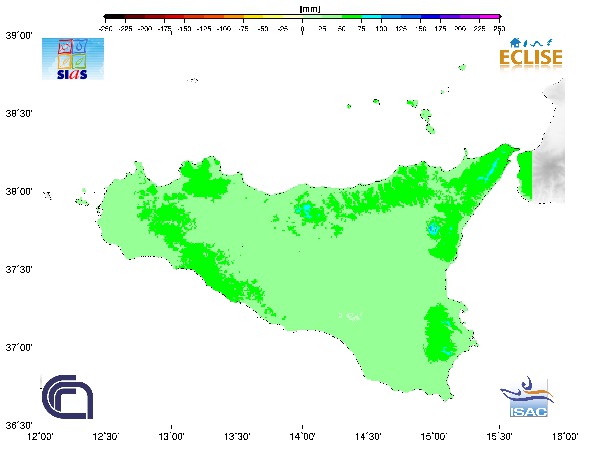Click the -100 label on the colorbar
This screenshot has width=600, height=450.
point(223,29)
